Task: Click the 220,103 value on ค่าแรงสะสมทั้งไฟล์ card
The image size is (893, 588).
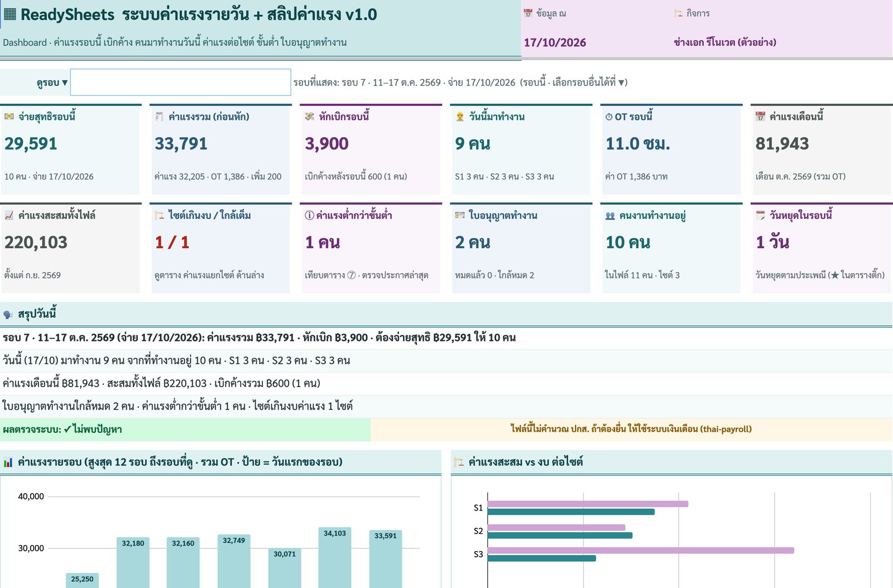Action: 36,243
